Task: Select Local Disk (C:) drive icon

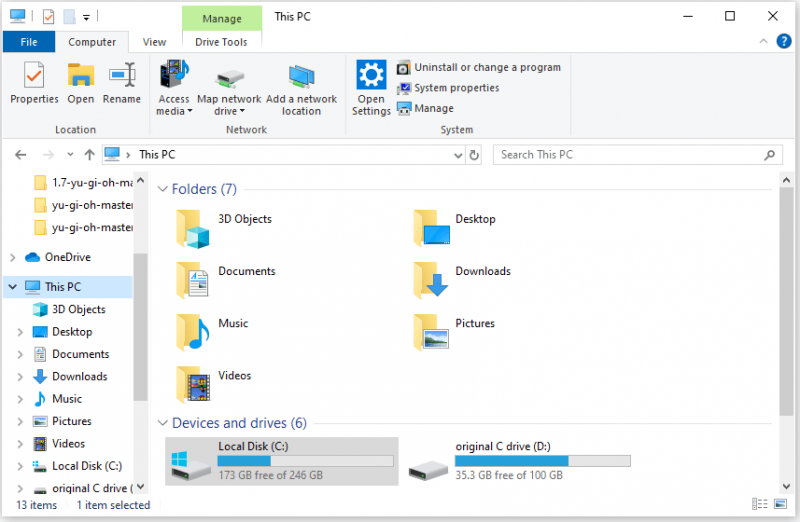Action: (190, 465)
